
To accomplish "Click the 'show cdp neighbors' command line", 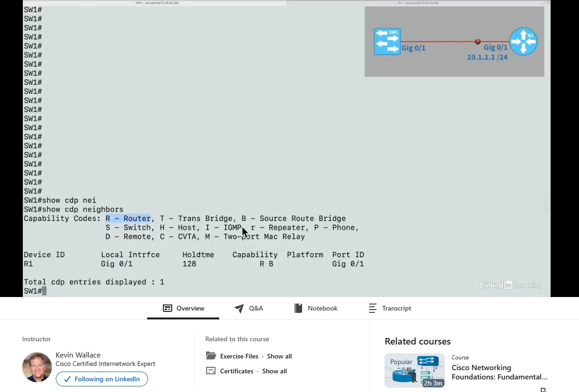I will click(74, 210).
